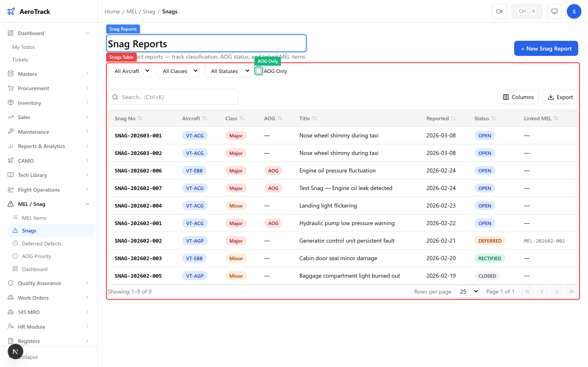The image size is (588, 367).
Task: Navigate to Home via breadcrumb
Action: tap(112, 11)
